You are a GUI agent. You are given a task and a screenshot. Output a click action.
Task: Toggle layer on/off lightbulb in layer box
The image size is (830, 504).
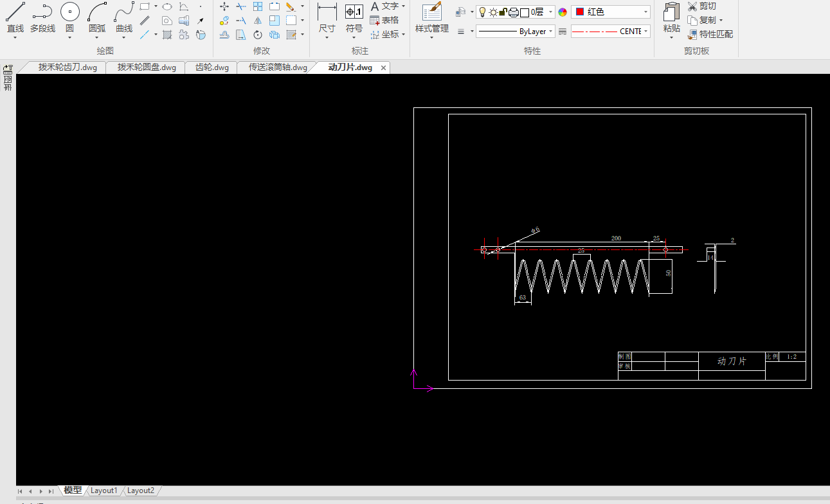483,12
